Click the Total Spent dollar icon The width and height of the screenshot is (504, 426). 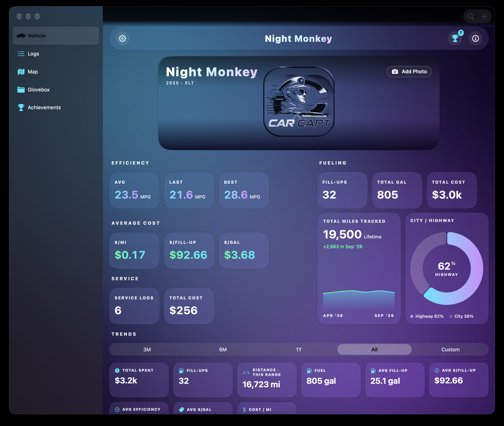[x=117, y=370]
